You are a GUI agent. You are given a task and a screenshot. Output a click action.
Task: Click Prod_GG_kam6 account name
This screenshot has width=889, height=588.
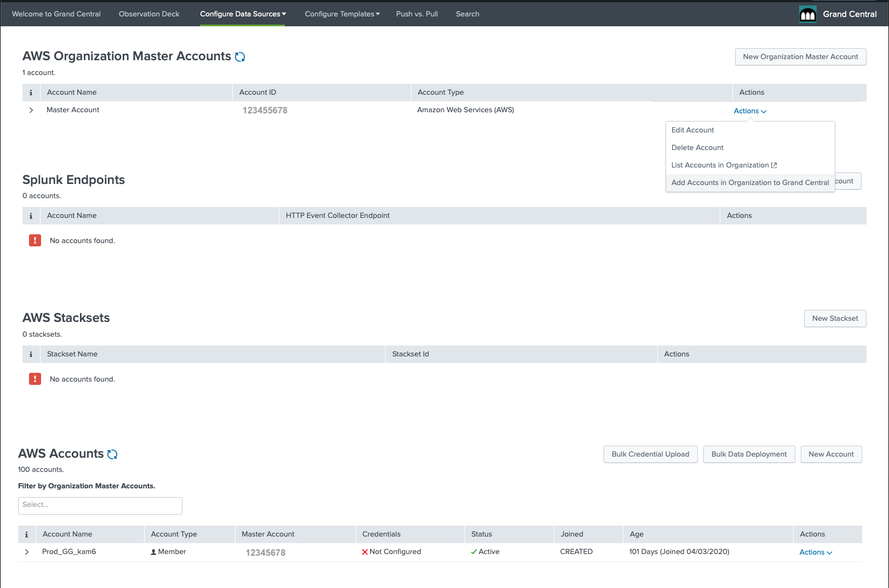coord(69,552)
